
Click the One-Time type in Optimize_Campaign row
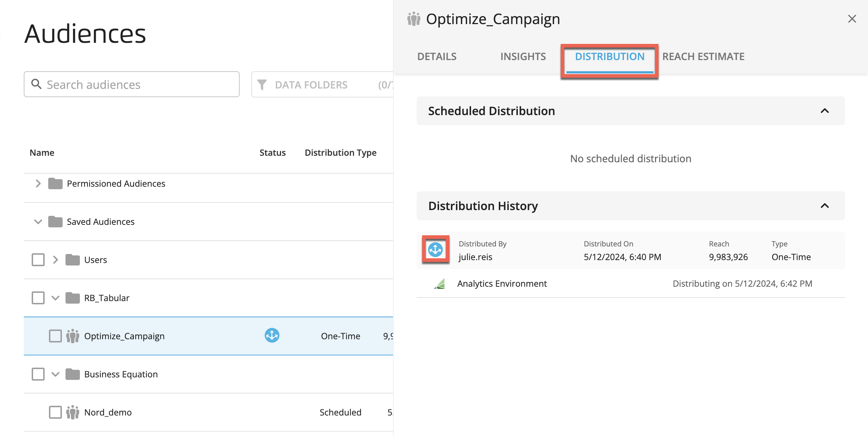(340, 336)
